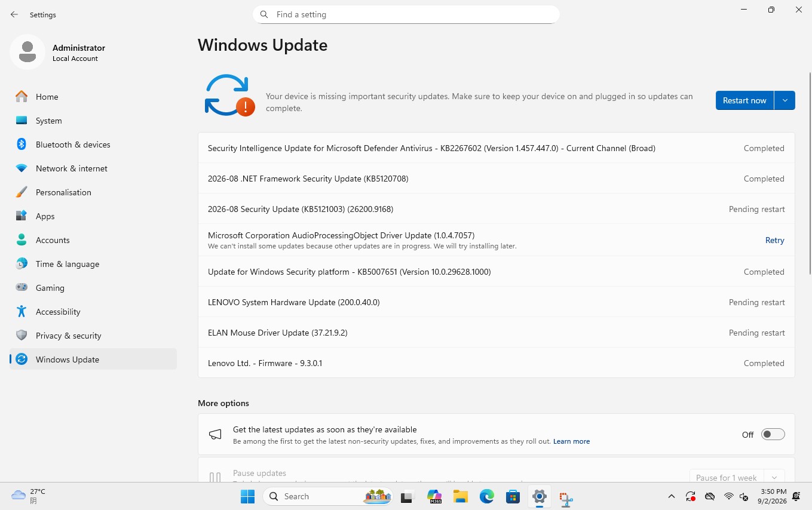Open the Windows Start menu

click(x=247, y=496)
